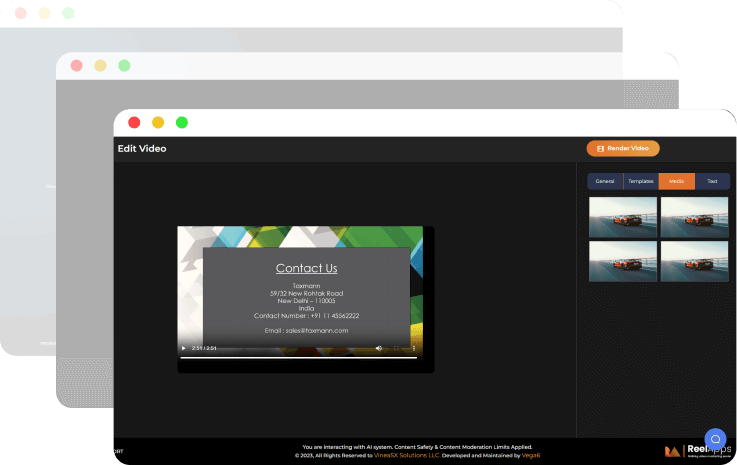The image size is (737, 465).
Task: Select the Media tab
Action: coord(677,181)
